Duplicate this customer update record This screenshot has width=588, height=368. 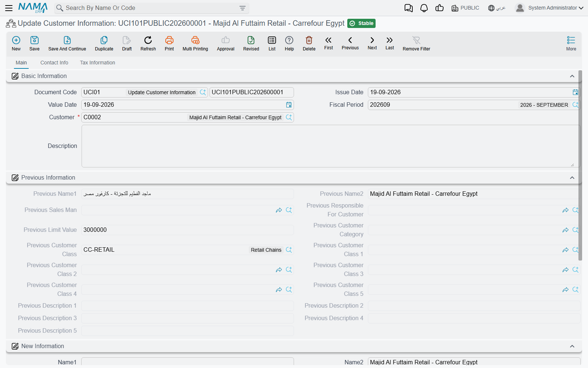104,43
